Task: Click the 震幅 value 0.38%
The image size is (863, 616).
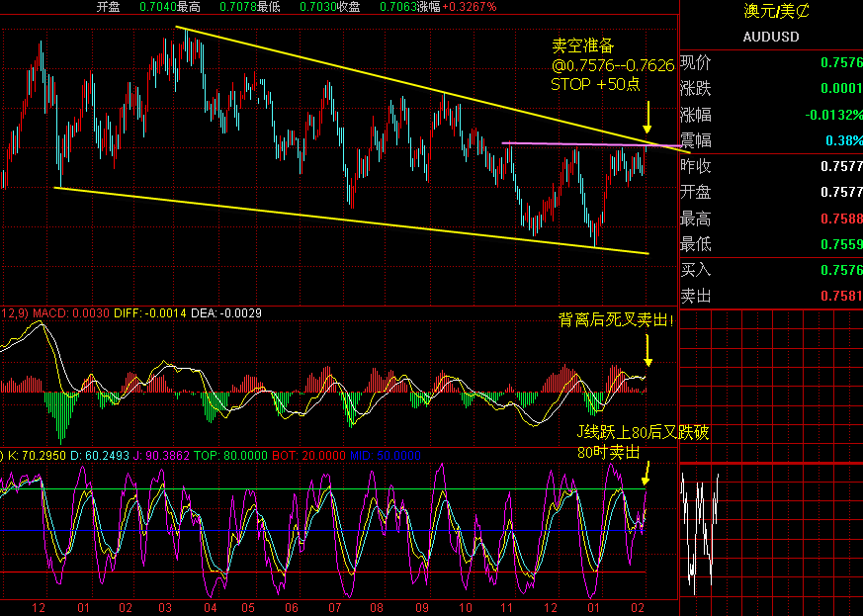Action: 844,140
